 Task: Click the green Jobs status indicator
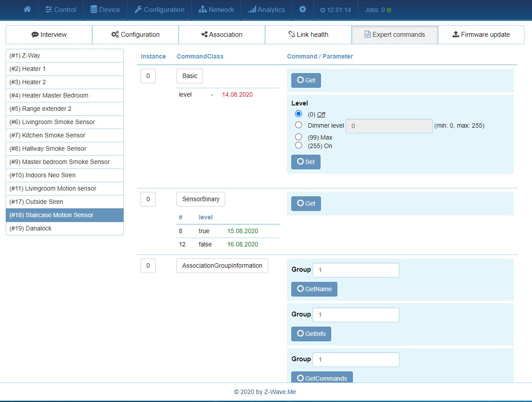click(389, 10)
